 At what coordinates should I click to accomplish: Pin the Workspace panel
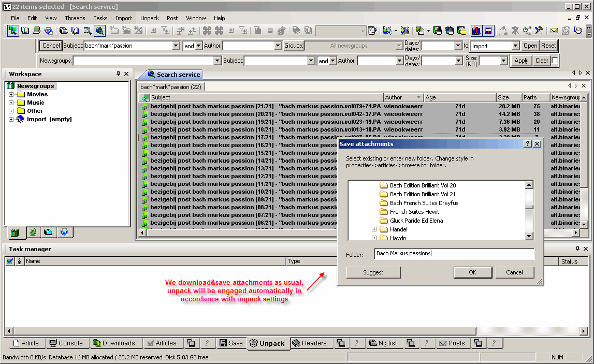(x=118, y=74)
